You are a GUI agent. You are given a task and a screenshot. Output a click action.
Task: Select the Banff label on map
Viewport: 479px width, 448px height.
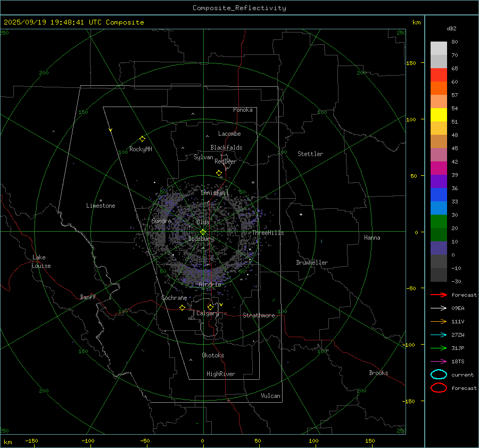pos(88,297)
